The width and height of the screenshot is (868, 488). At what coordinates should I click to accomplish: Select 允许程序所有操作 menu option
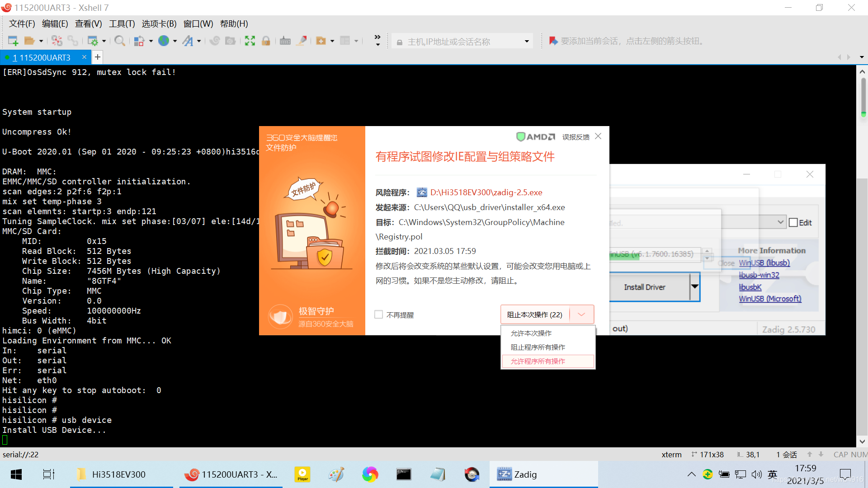point(538,361)
